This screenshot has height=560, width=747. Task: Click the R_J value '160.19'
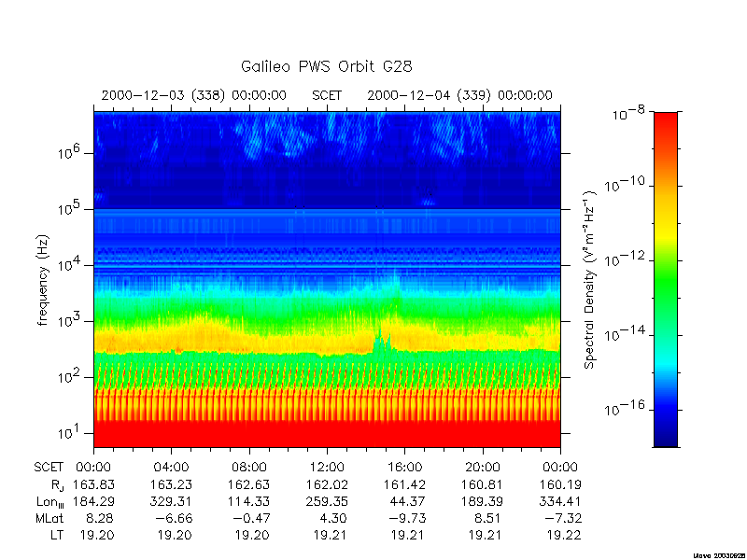(560, 484)
